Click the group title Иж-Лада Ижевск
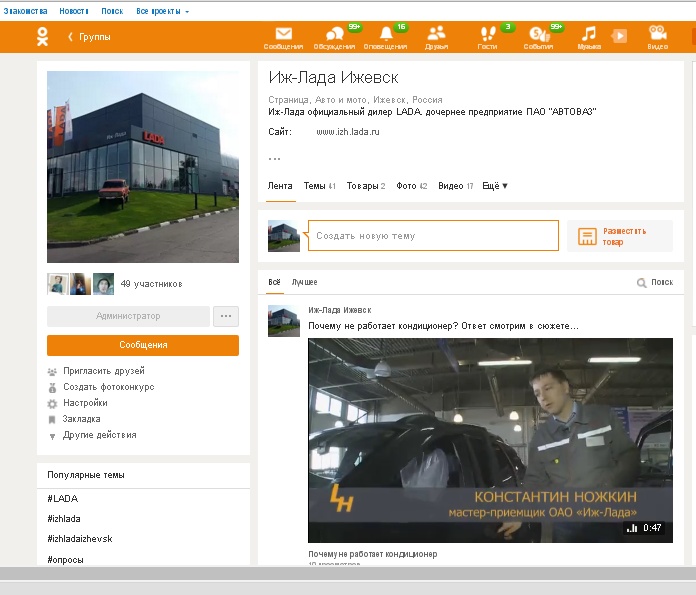This screenshot has width=696, height=595. point(333,78)
